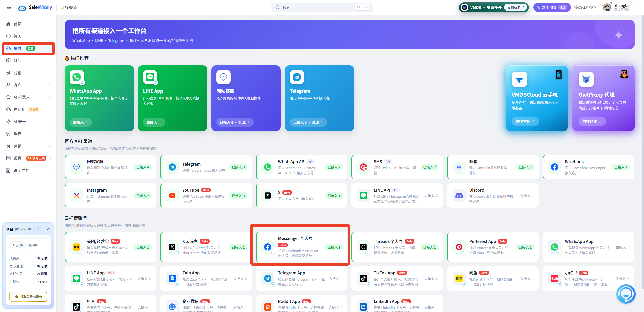Viewport: 644px width, 312px height.
Task: Expand the 报告 sidebar submenu
Action: point(49,134)
